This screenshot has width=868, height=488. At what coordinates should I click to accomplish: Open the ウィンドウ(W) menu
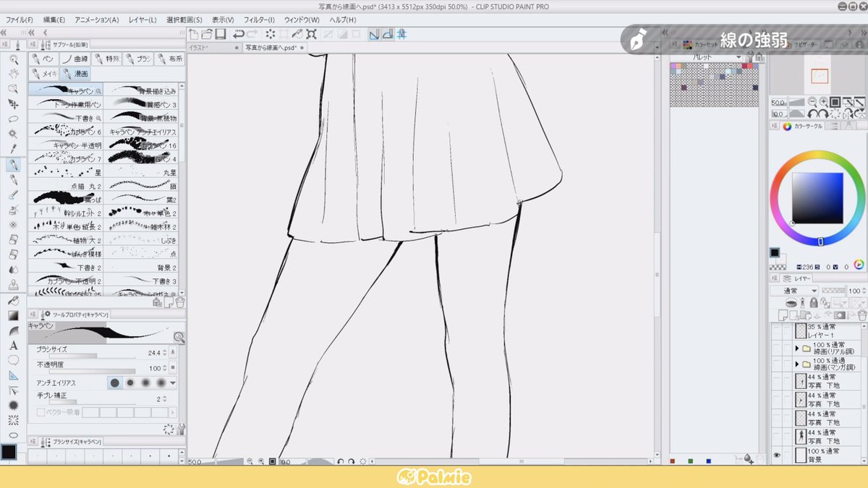click(302, 20)
